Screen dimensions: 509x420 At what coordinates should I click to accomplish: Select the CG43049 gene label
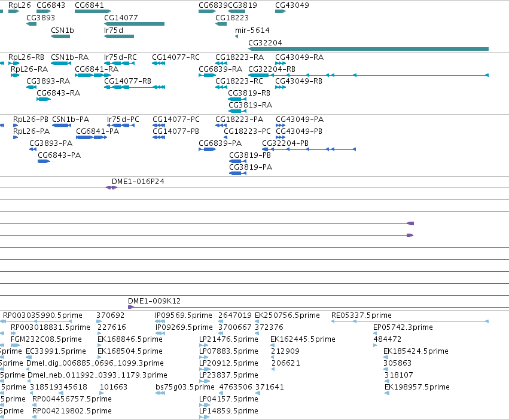click(x=292, y=5)
